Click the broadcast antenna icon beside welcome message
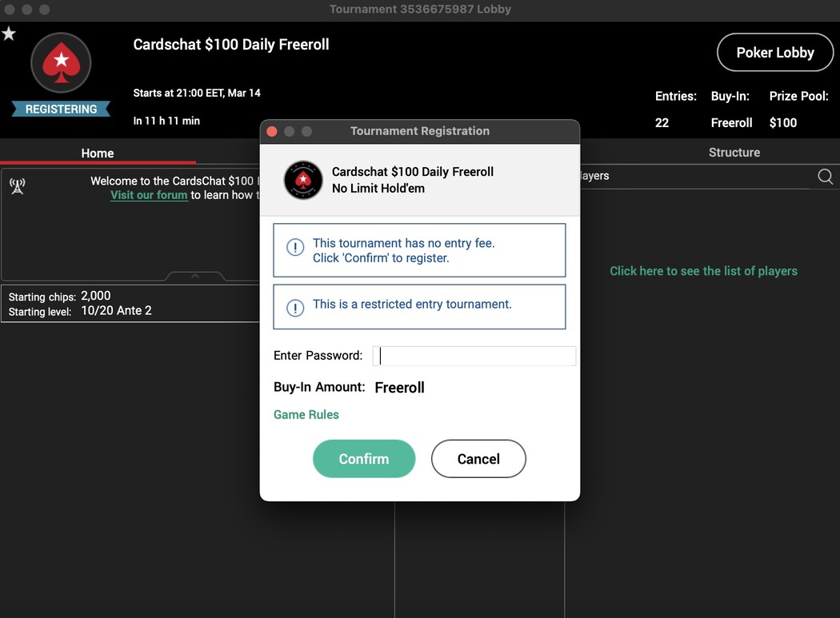This screenshot has height=618, width=840. point(18,185)
